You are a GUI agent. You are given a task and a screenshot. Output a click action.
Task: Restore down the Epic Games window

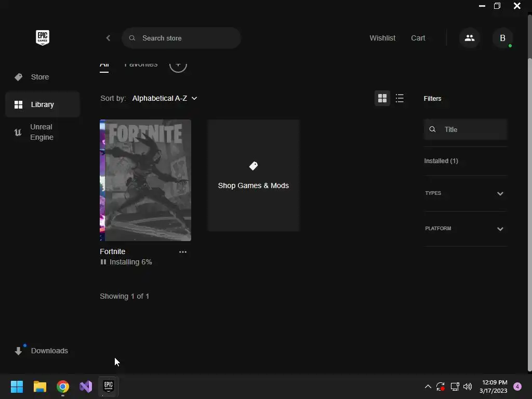[x=497, y=6]
